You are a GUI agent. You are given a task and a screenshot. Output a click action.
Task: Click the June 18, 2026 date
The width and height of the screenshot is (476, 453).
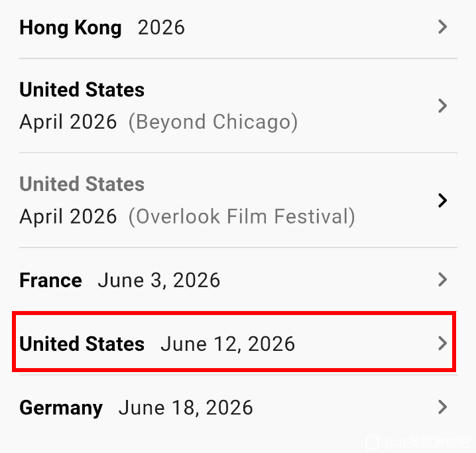tap(186, 407)
